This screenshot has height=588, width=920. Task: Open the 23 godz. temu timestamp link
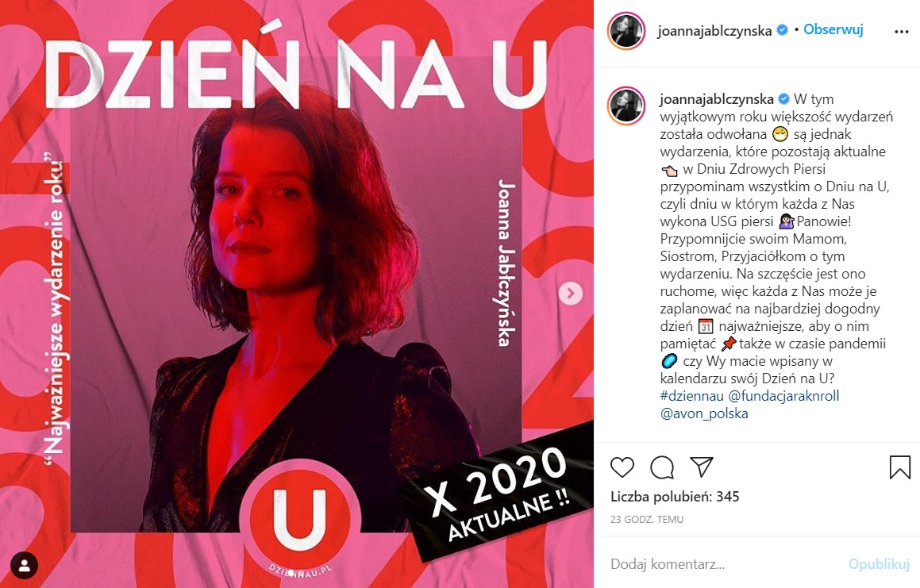pos(647,519)
